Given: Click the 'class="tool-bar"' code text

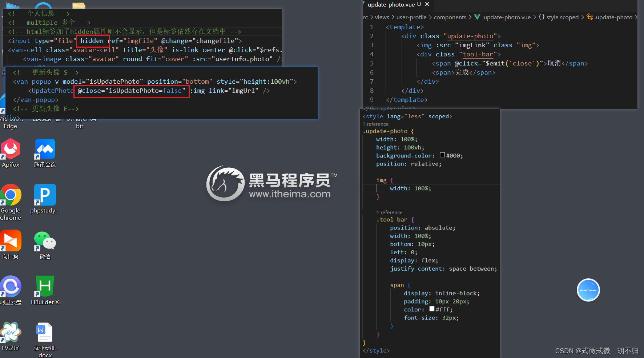Looking at the screenshot, I should point(466,54).
